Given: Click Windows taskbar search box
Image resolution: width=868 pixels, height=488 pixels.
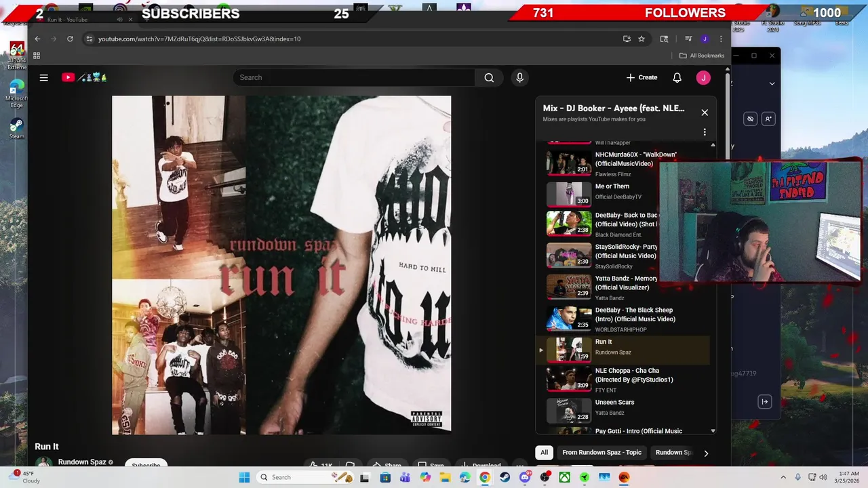Looking at the screenshot, I should 307,477.
